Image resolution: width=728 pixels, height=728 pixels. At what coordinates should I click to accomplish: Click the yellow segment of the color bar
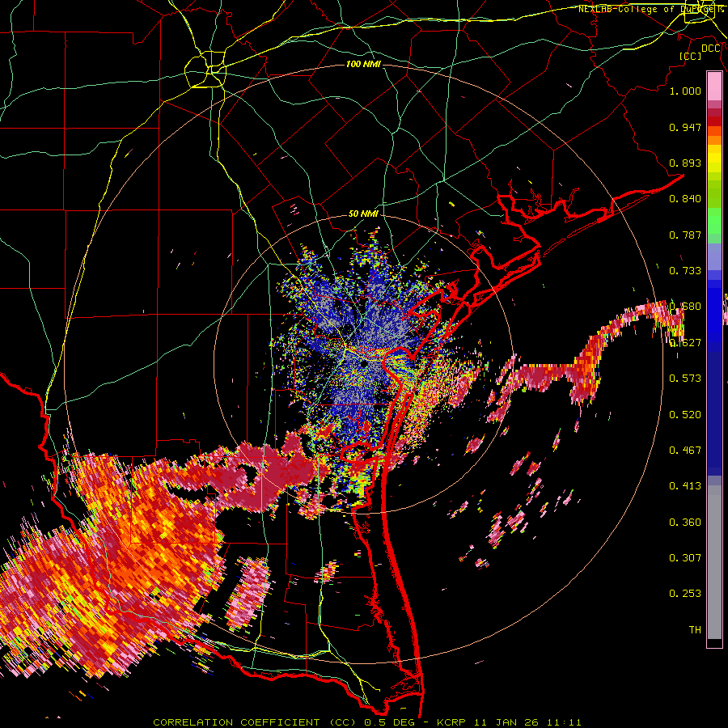[714, 159]
